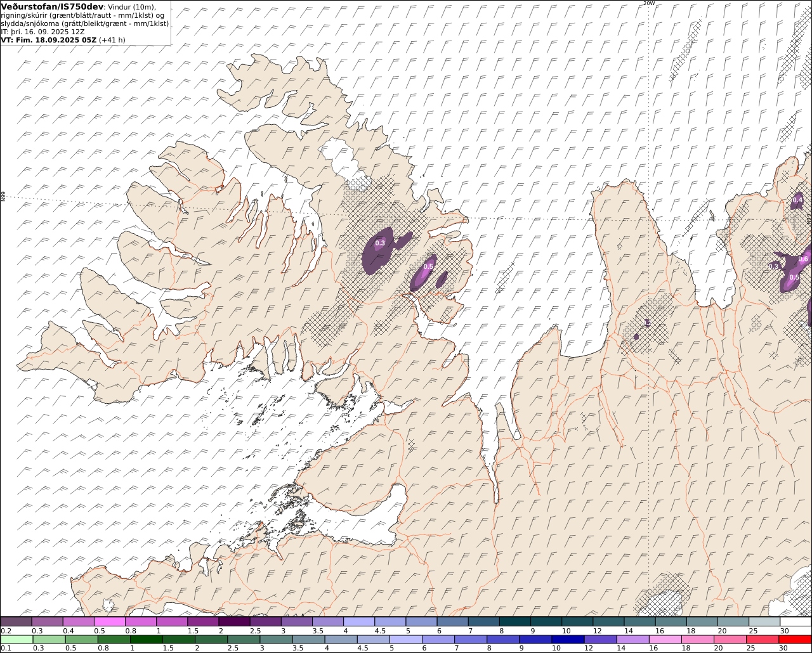
Task: Select the blue-violet 12 swatch in rain scale
Action: point(599,639)
